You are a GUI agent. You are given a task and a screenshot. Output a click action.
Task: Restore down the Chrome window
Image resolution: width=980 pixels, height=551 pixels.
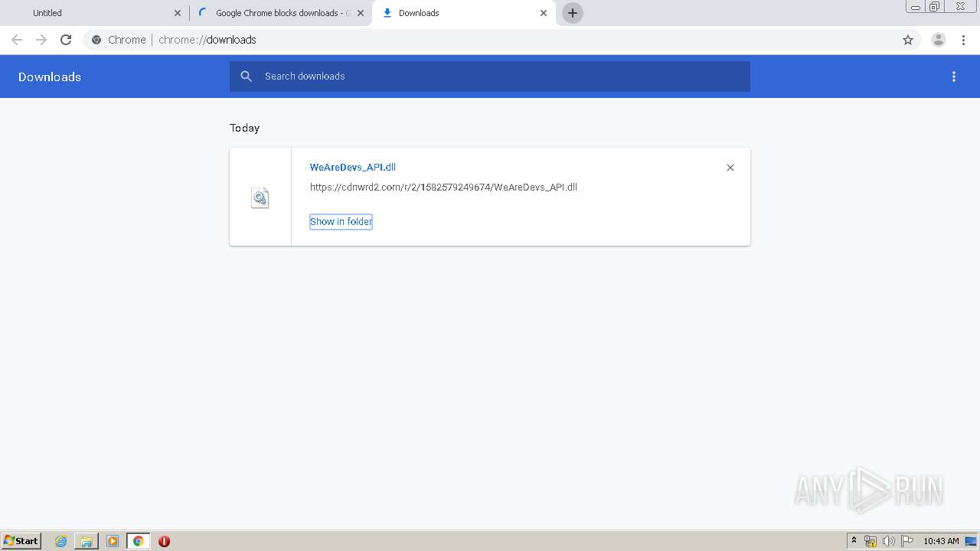[x=935, y=7]
